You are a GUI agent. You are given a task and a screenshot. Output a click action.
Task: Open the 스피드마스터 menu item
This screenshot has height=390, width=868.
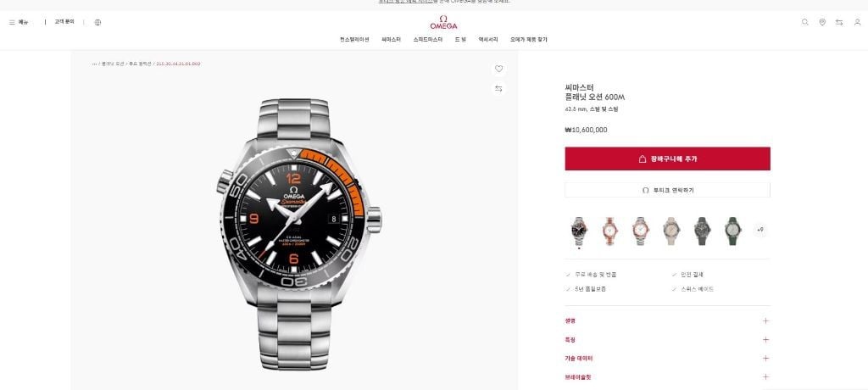click(428, 40)
